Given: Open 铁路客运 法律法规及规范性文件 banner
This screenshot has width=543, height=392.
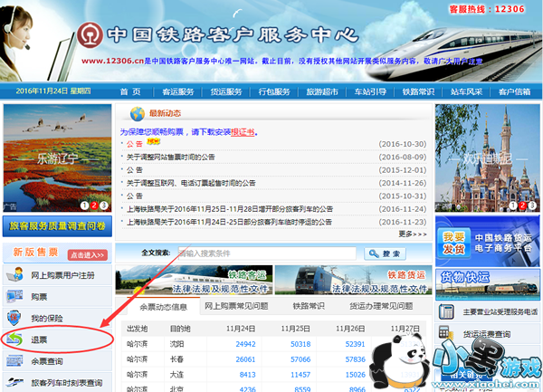Looking at the screenshot, I should pos(194,280).
